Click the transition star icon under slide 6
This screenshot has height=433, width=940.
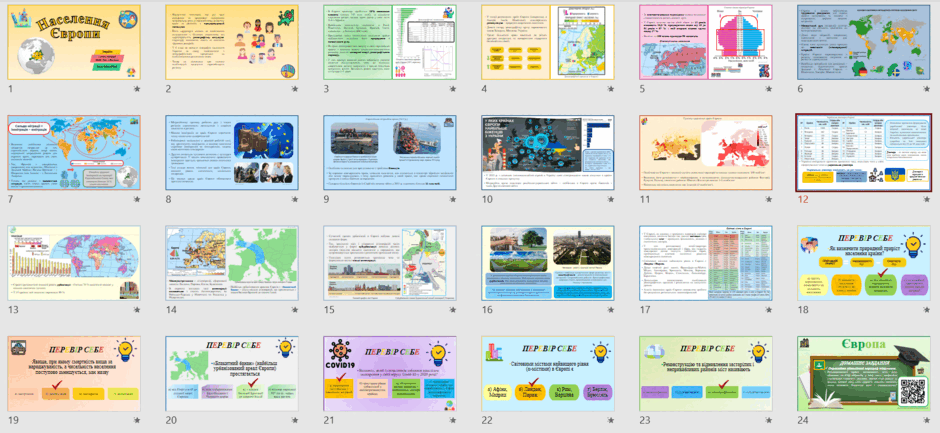(x=927, y=89)
